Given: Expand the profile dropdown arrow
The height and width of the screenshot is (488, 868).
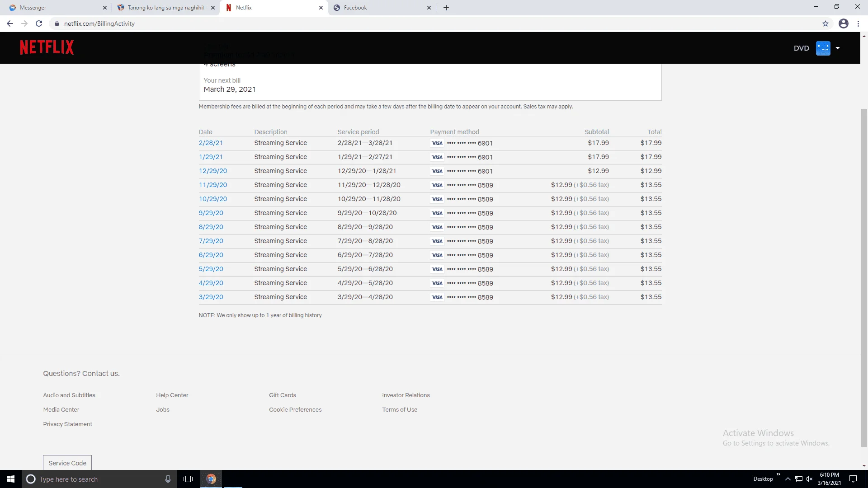Looking at the screenshot, I should (x=837, y=48).
